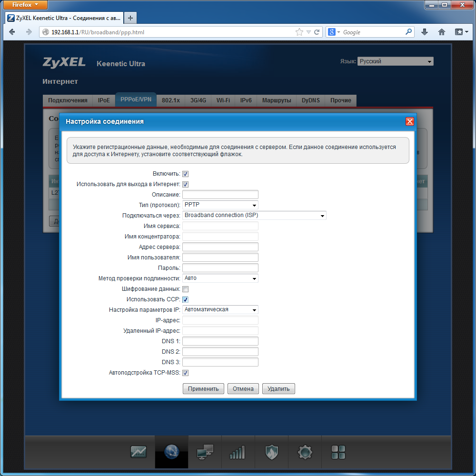Click the Адрес сервера input field

[x=220, y=247]
